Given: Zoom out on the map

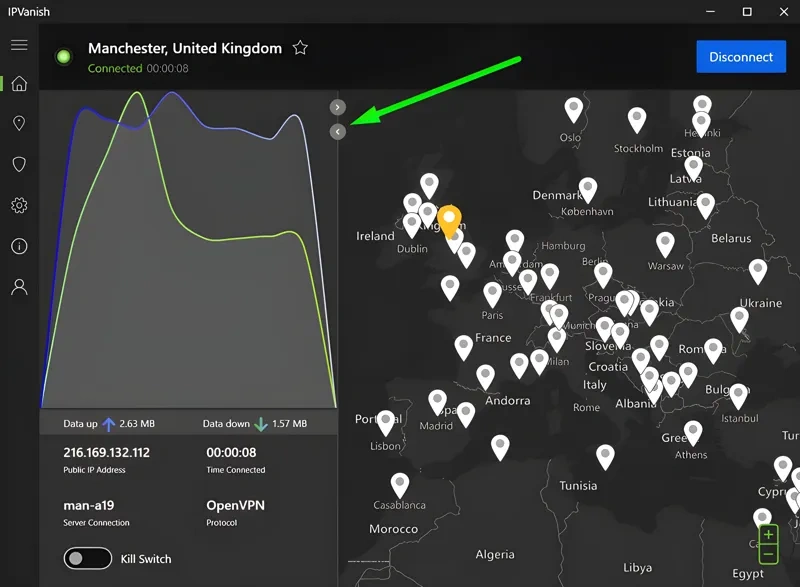Looking at the screenshot, I should pyautogui.click(x=768, y=554).
